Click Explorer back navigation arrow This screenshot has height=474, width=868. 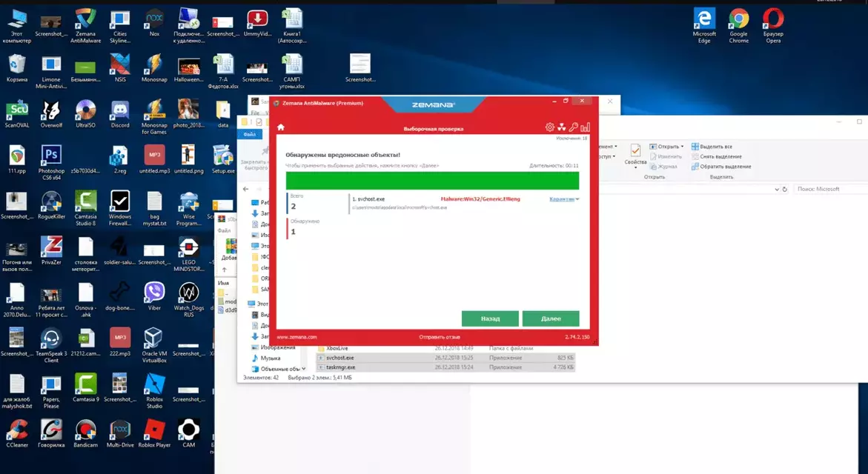click(246, 189)
